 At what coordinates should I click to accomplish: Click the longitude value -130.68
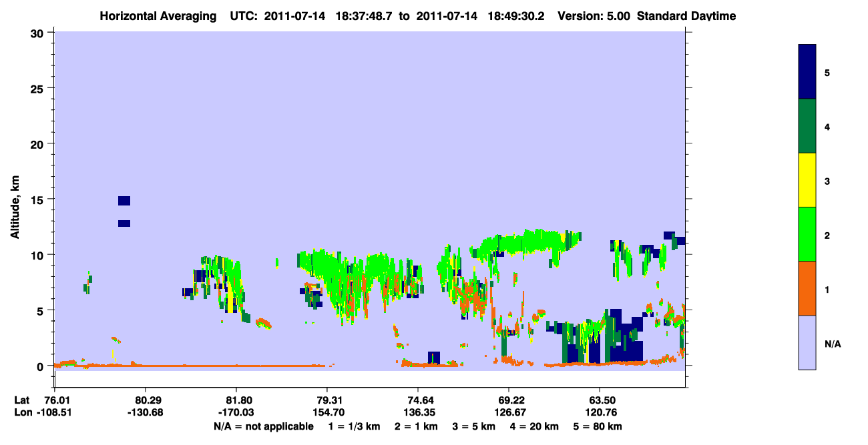pos(146,412)
